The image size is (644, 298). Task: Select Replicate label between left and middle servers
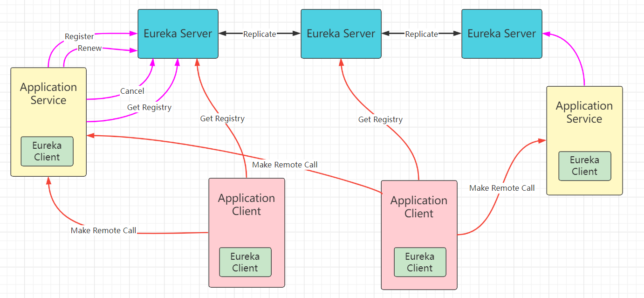tap(260, 34)
